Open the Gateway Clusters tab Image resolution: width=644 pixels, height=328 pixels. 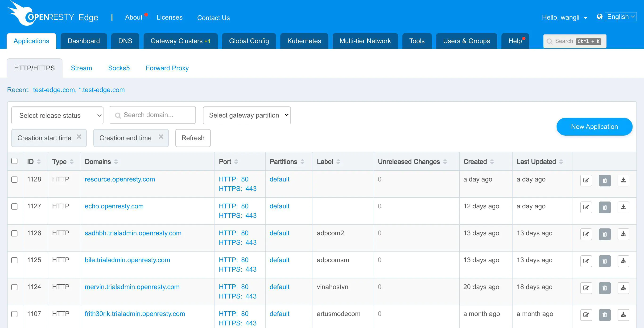(181, 41)
